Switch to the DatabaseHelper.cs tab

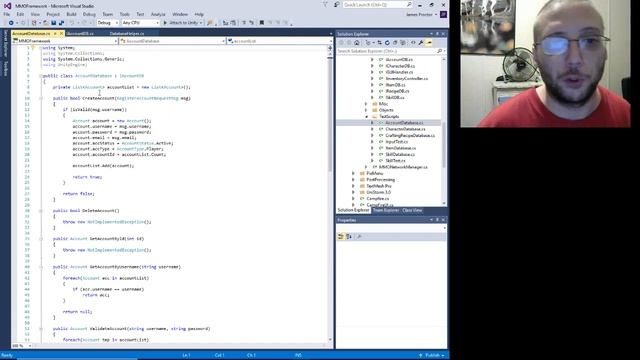tap(127, 33)
